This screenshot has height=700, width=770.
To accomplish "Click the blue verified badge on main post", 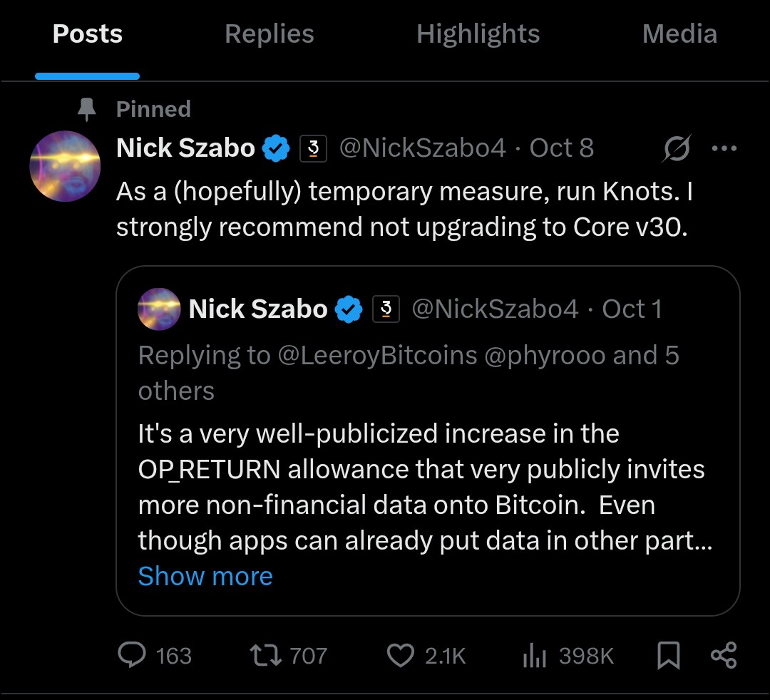I will point(276,148).
